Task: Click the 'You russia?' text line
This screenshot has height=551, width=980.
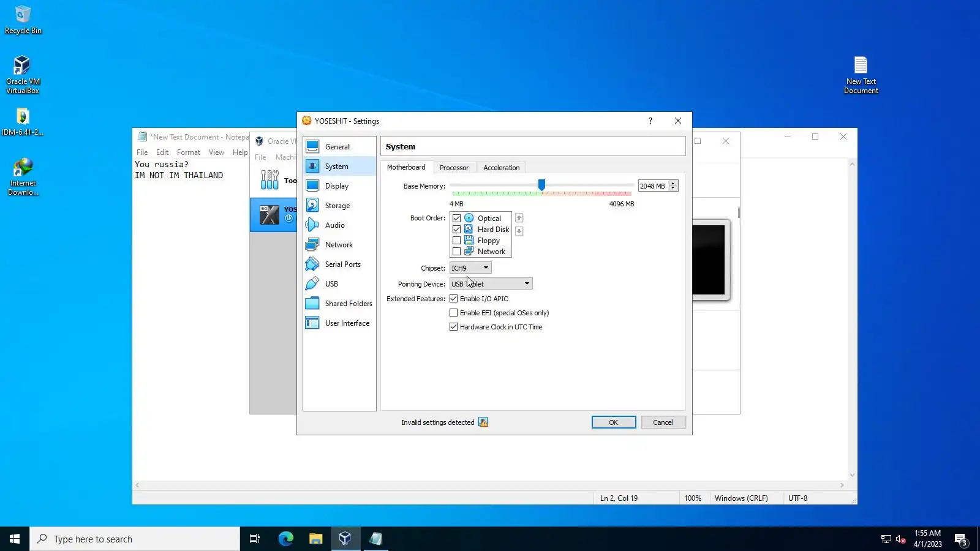Action: pos(162,164)
